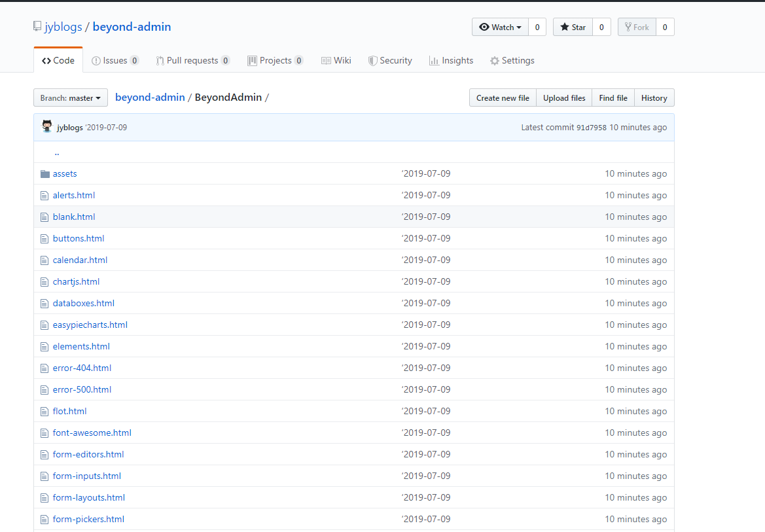
Task: Navigate up to parent directory (..)
Action: point(56,152)
